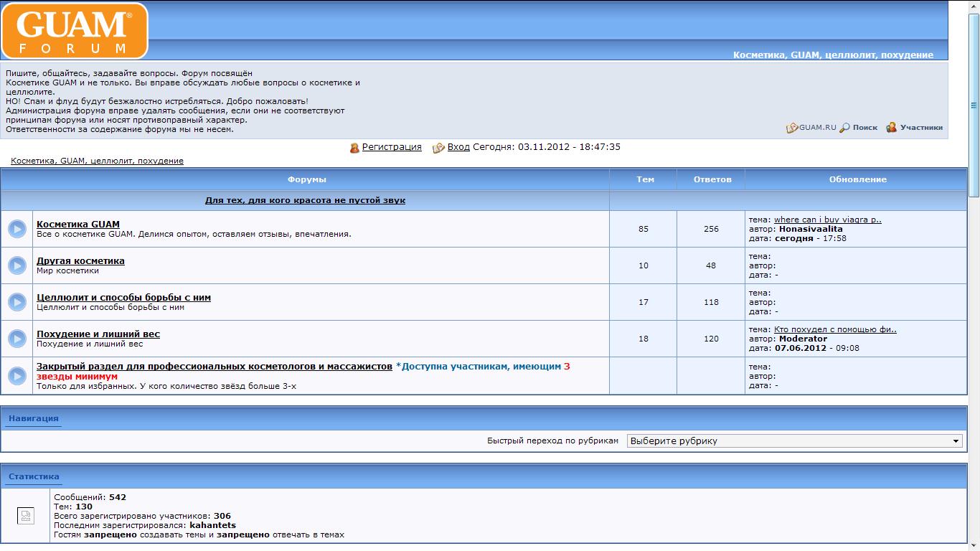Click arrow icon beside Похудение и лишний вес
The width and height of the screenshot is (980, 551).
[x=17, y=339]
